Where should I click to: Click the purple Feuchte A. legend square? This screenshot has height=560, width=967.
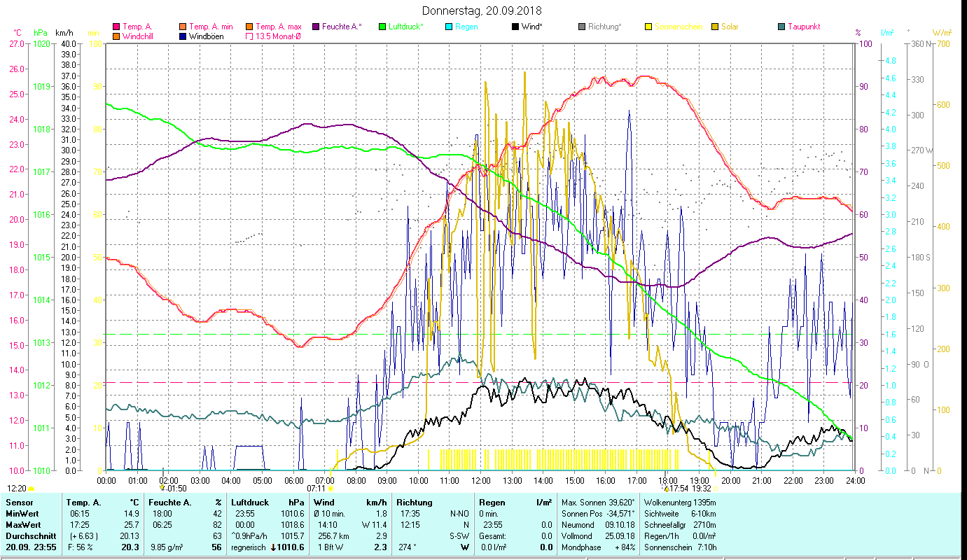tap(316, 27)
